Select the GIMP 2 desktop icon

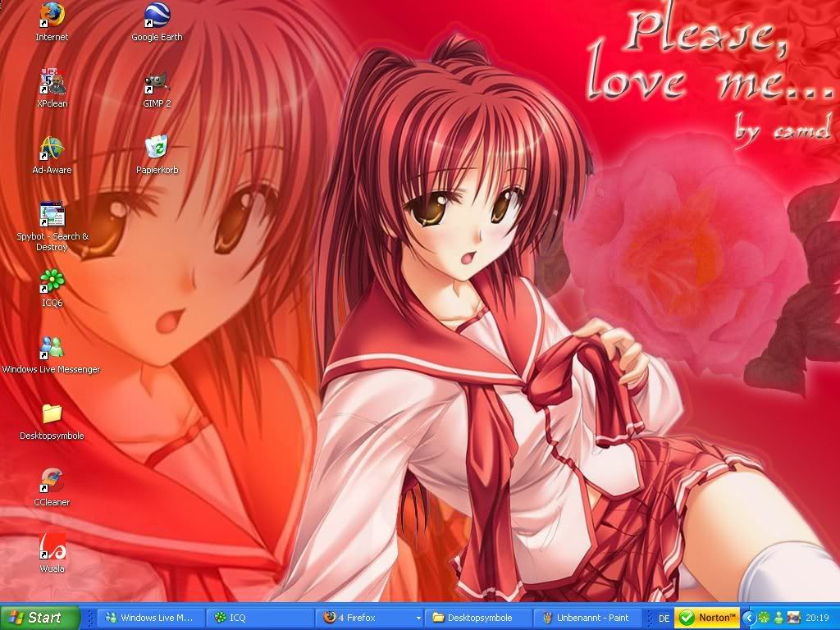click(x=157, y=89)
